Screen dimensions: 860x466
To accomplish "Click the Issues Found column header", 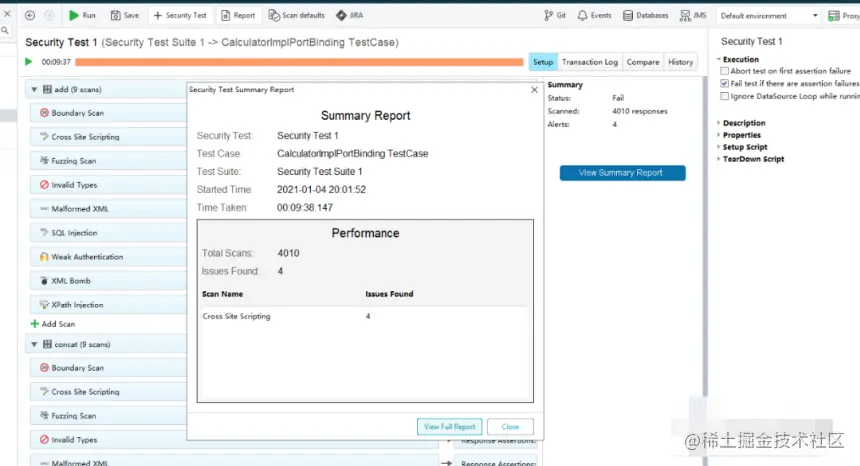I will click(x=389, y=294).
